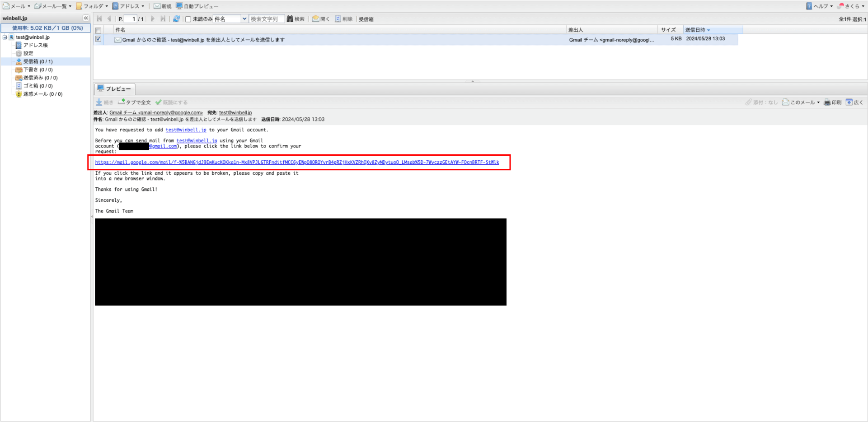Open the メール一覧 menu
Image resolution: width=868 pixels, height=422 pixels.
click(x=53, y=6)
